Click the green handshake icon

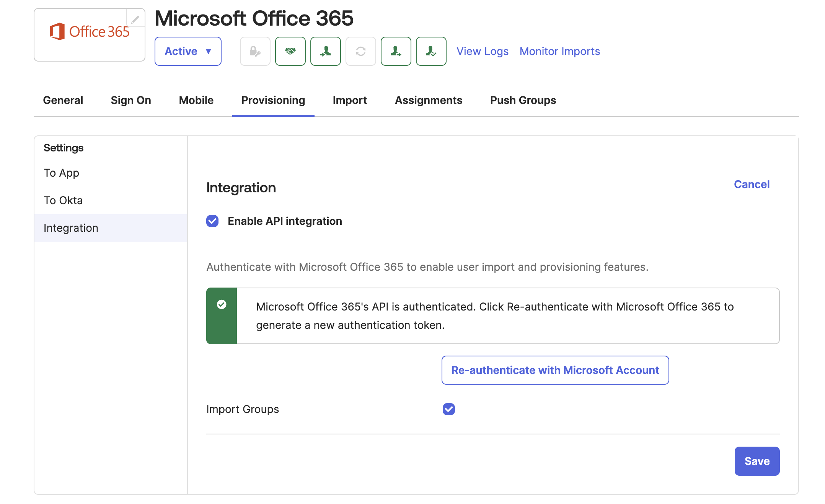(x=290, y=51)
